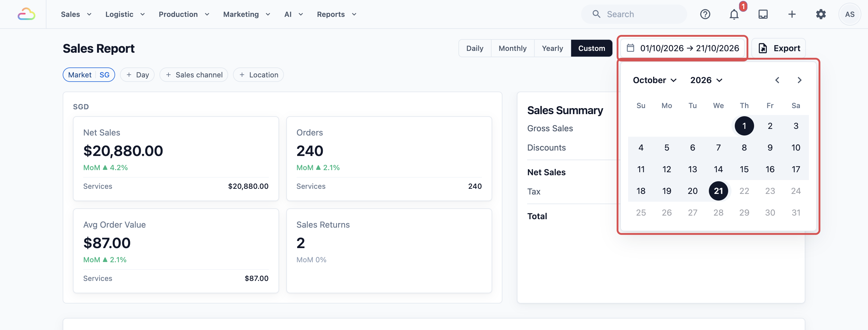Viewport: 868px width, 330px height.
Task: Choose October 3 in calendar
Action: tap(796, 126)
